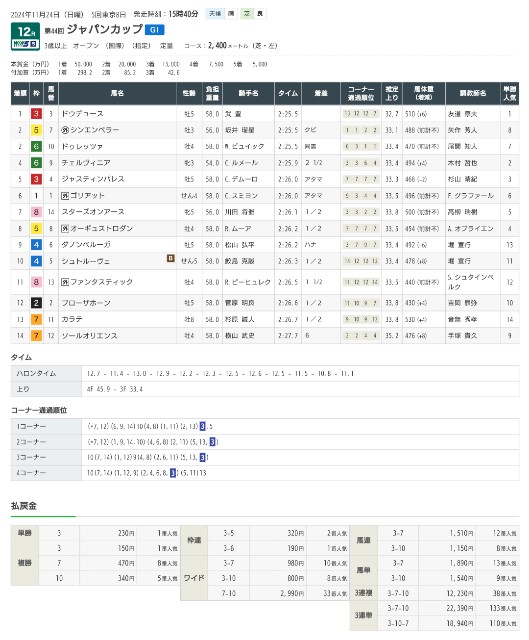Open the horse link ダノンベルーガ

click(86, 245)
